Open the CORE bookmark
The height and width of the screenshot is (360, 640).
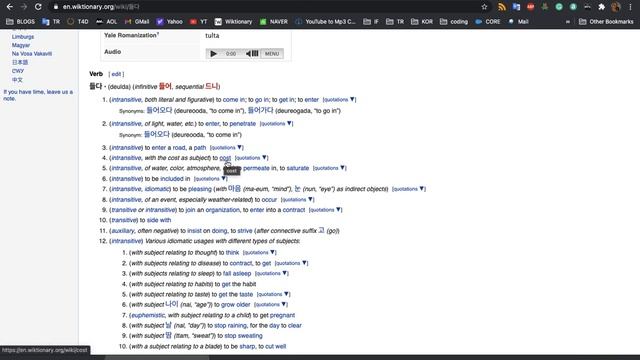click(488, 22)
